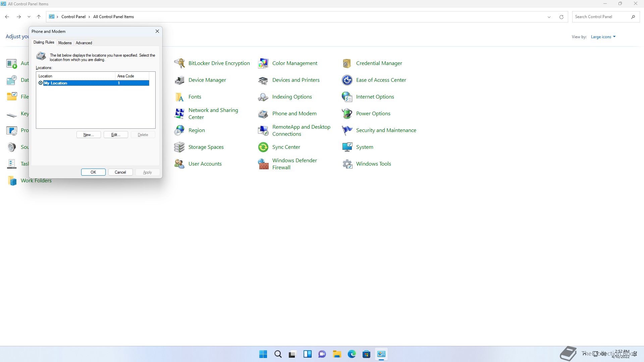
Task: Click Control Panel icon on taskbar
Action: point(381,354)
